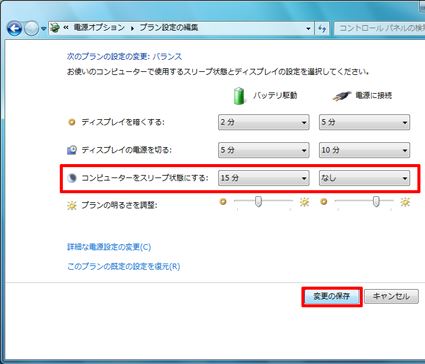Click the sleep moon icon
Image resolution: width=425 pixels, height=364 pixels.
[x=72, y=178]
